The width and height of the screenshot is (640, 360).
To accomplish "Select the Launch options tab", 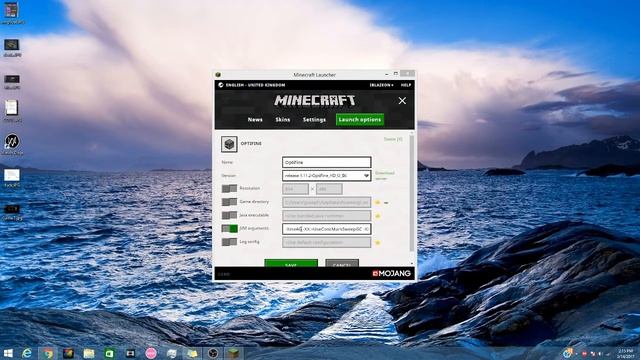I will tap(360, 120).
